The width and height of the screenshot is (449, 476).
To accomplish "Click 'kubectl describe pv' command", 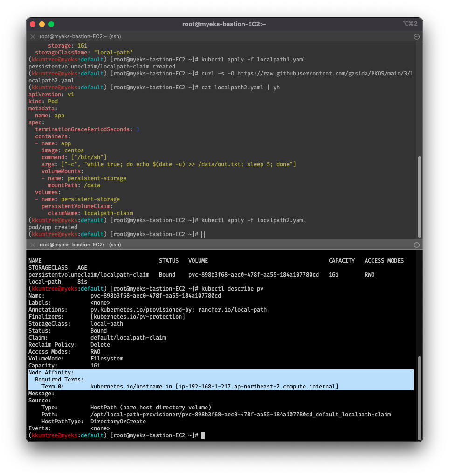I will tap(232, 289).
